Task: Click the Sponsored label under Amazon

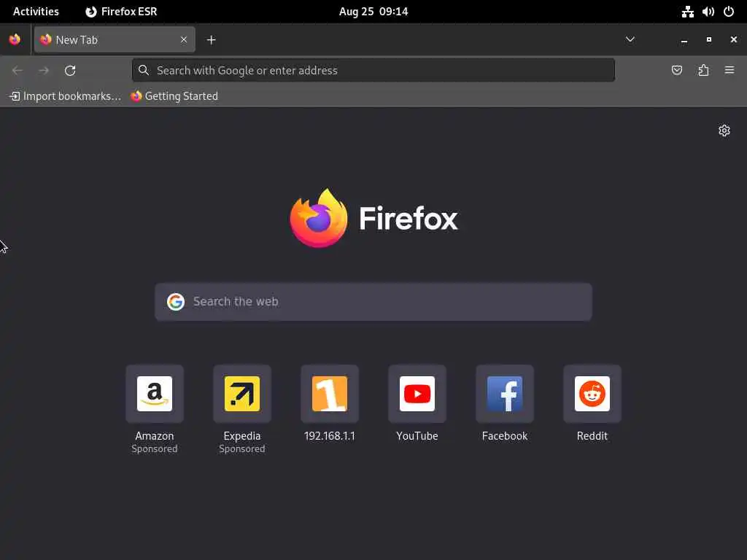Action: pos(155,448)
